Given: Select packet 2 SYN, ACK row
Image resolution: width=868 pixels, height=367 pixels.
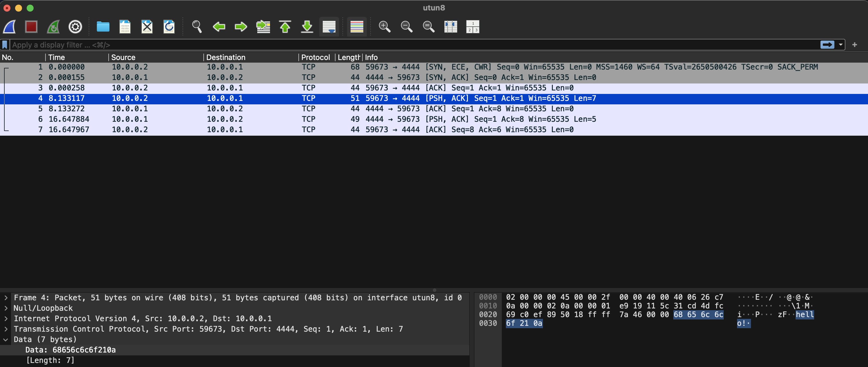Looking at the screenshot, I should point(434,77).
